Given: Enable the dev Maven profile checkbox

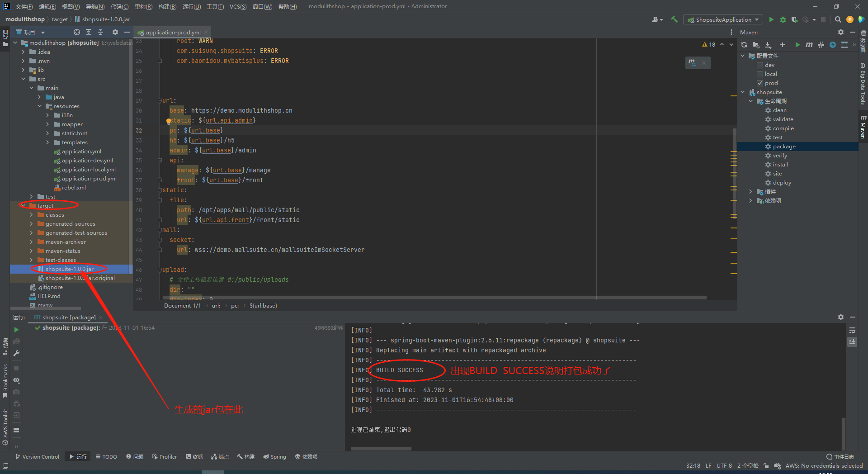Looking at the screenshot, I should click(x=760, y=65).
